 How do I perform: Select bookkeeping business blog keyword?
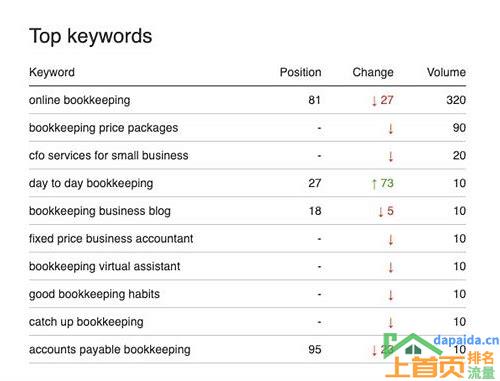point(100,211)
